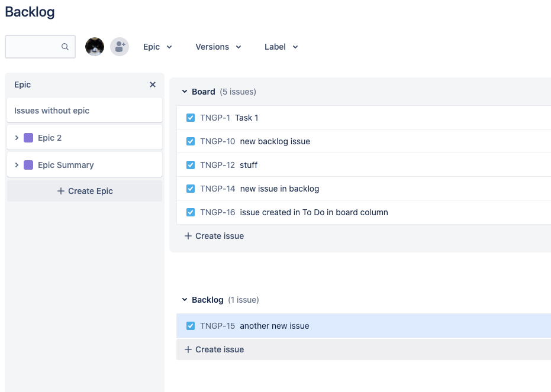The image size is (551, 392).
Task: Collapse the Backlog section
Action: [x=185, y=300]
